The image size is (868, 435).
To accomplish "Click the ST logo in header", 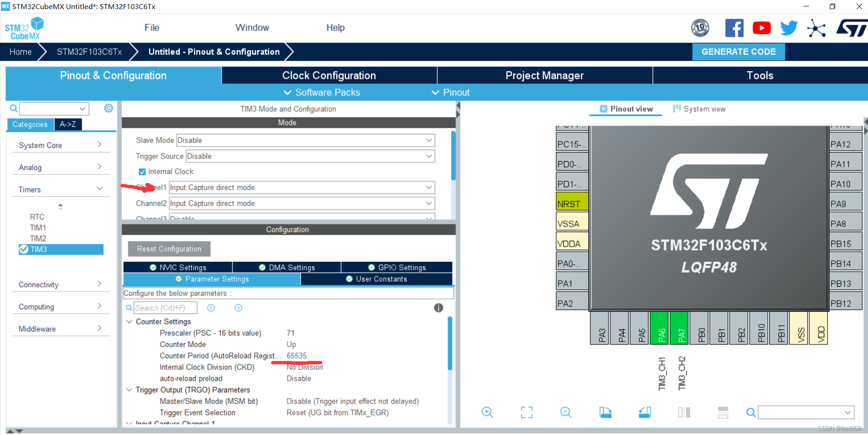I will (851, 28).
